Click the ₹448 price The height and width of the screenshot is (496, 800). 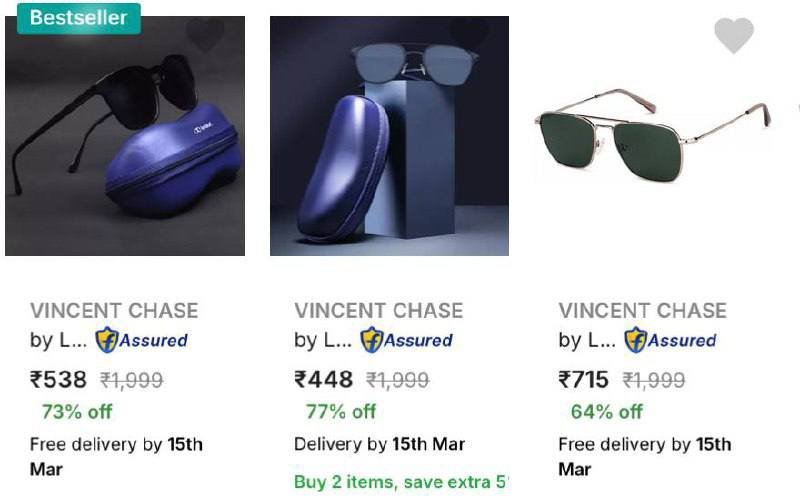point(324,379)
